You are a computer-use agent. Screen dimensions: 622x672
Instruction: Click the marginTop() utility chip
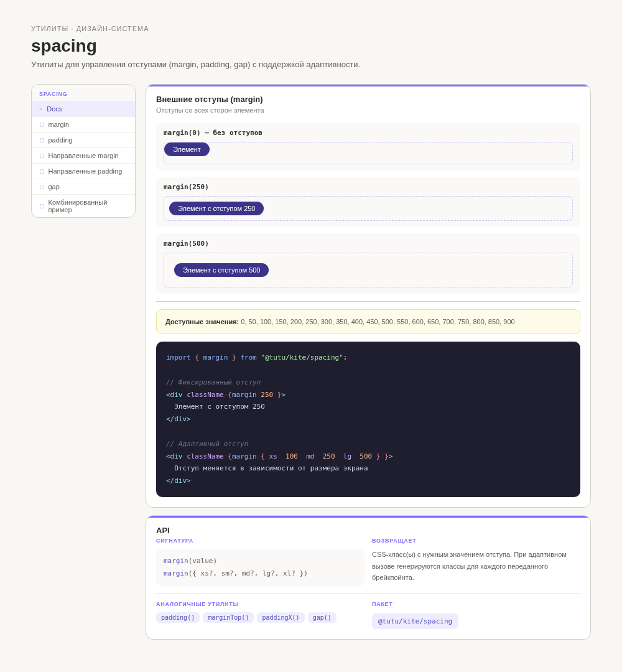228,618
